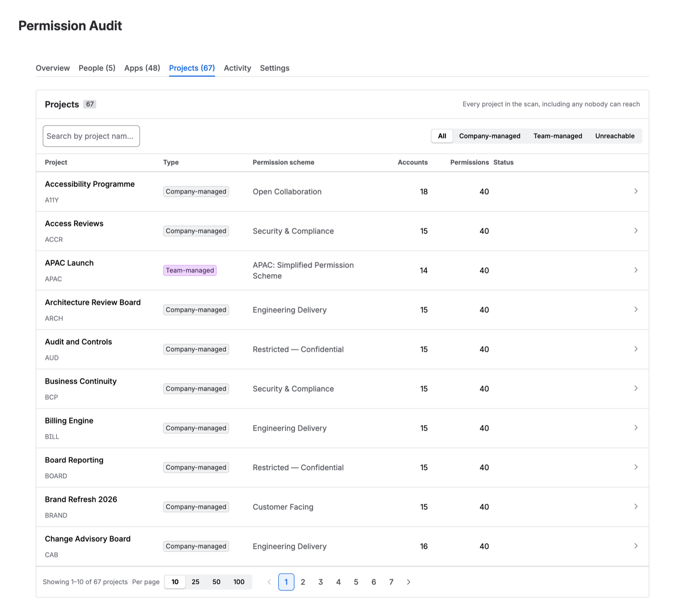
Task: Open the People (5) tab
Action: coord(97,68)
